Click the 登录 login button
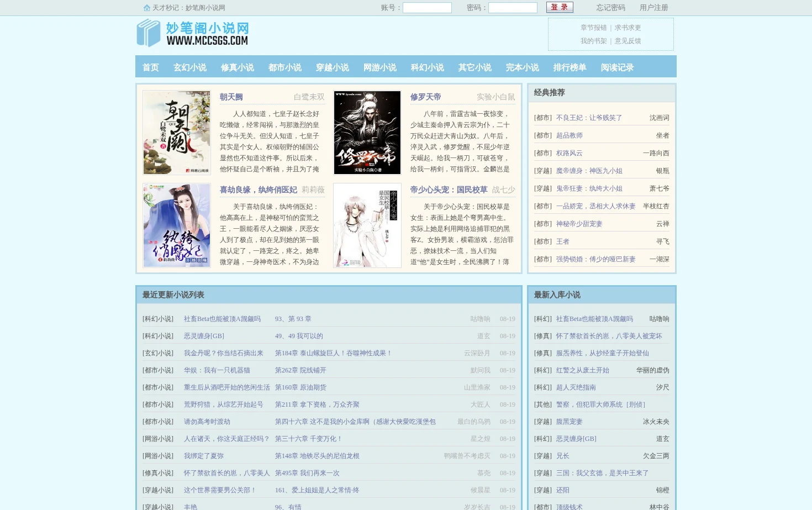Image resolution: width=812 pixels, height=510 pixels. [560, 7]
